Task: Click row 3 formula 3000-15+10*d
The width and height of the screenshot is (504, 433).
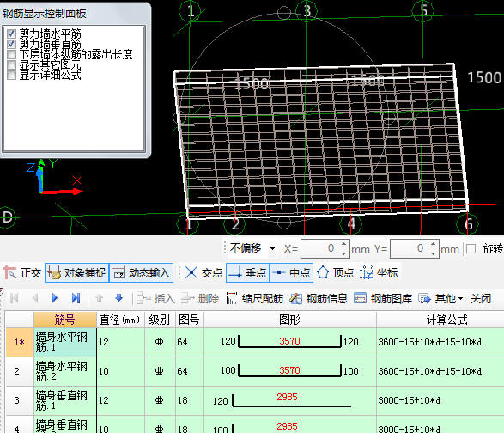Action: click(410, 400)
